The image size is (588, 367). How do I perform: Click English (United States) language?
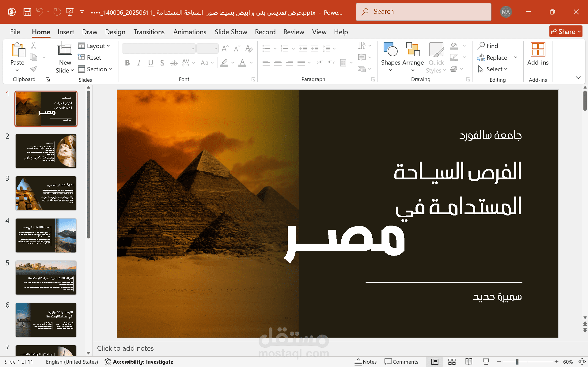coord(72,362)
